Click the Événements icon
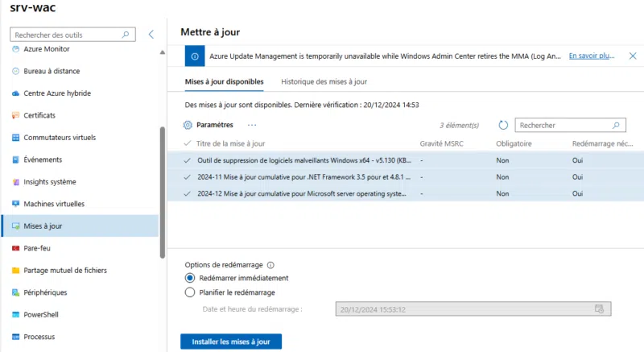 (15, 159)
